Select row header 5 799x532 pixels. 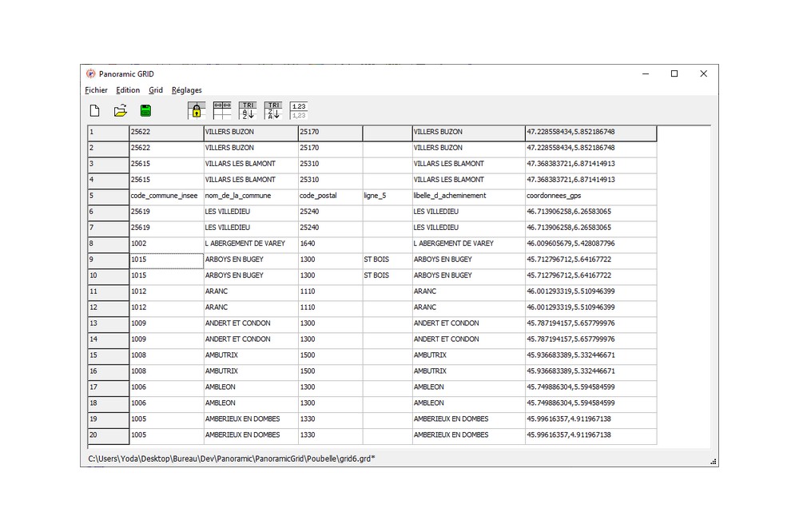109,197
